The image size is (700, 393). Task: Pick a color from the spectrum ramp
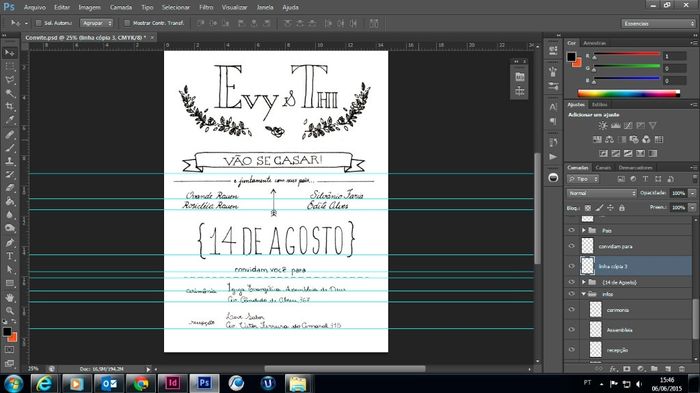pos(629,93)
